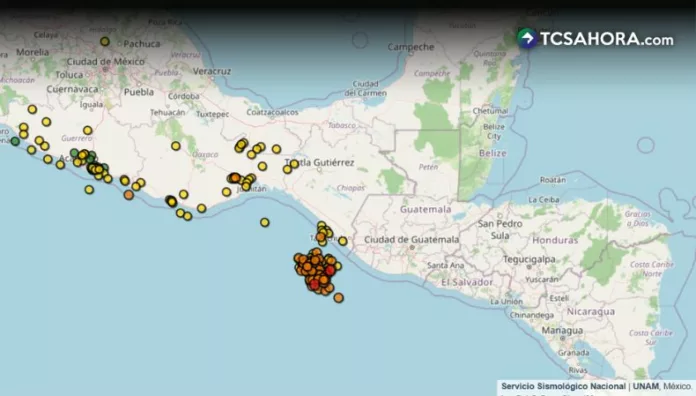Open the Servicio Sismológico Nacional attribution link

563,386
